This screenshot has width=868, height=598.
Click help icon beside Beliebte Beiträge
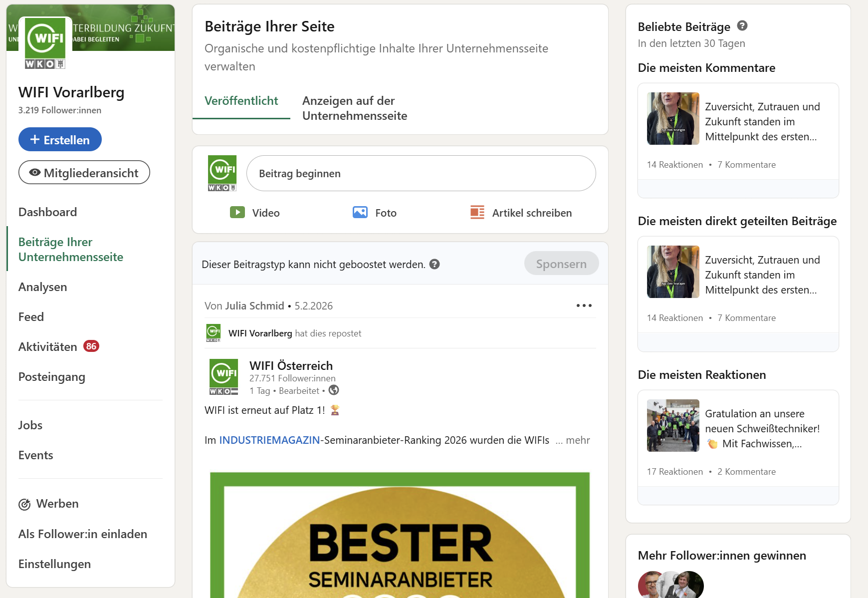pyautogui.click(x=742, y=26)
